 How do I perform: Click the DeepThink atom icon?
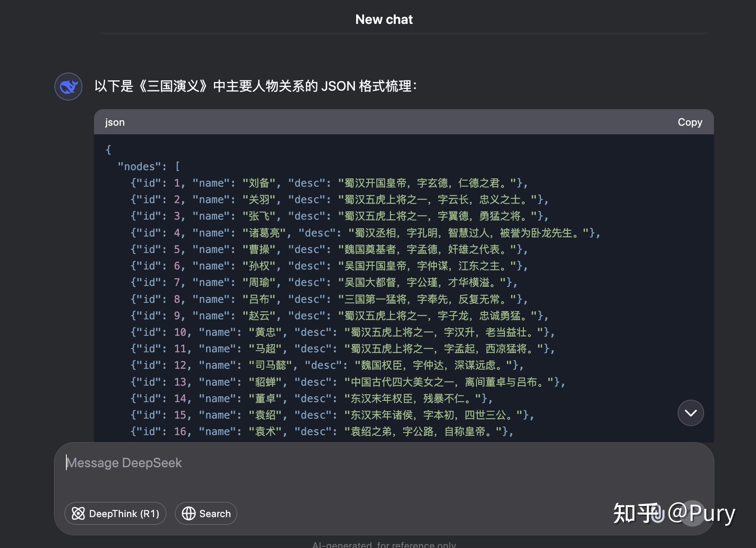point(78,514)
